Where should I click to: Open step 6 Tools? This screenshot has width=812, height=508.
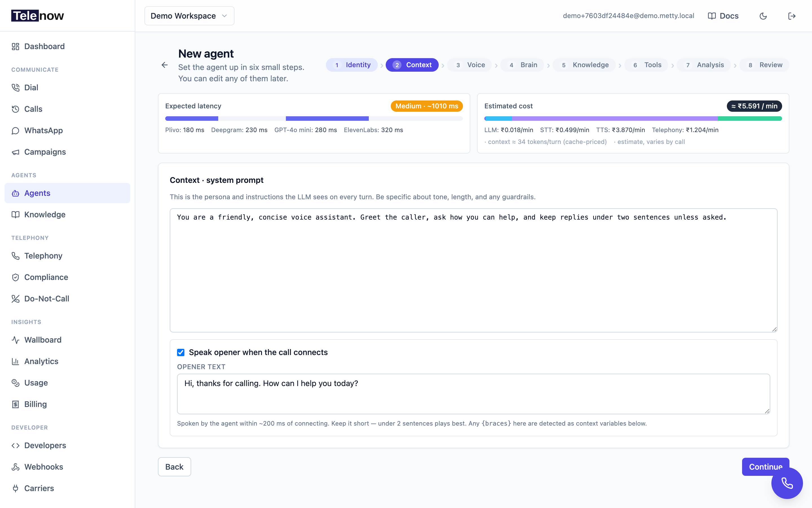pos(646,65)
